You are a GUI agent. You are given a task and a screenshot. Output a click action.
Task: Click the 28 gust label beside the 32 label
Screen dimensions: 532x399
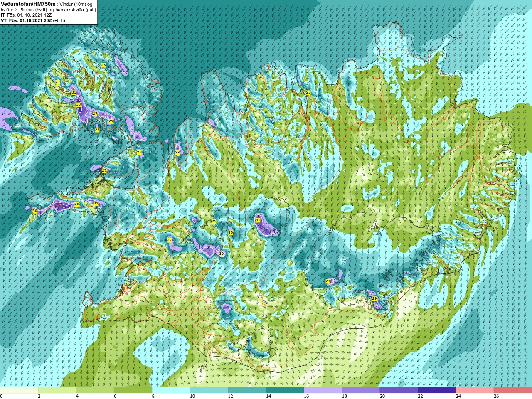[76, 204]
